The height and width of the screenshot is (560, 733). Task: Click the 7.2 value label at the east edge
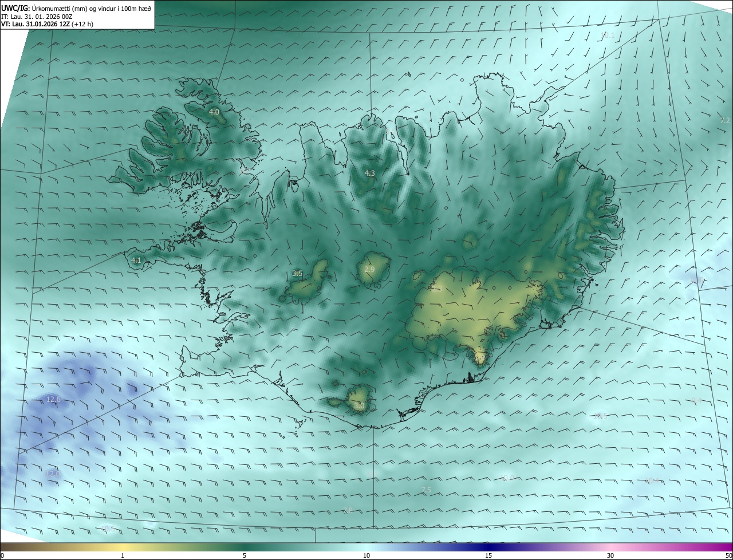(x=725, y=120)
